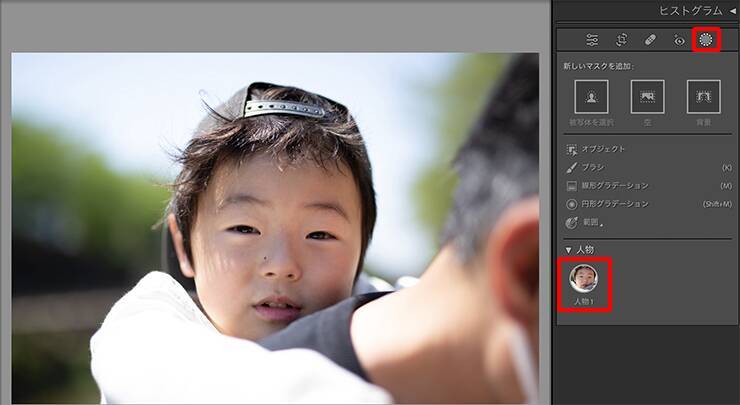
Task: Click the 被写体を選択 mask icon
Action: click(591, 96)
